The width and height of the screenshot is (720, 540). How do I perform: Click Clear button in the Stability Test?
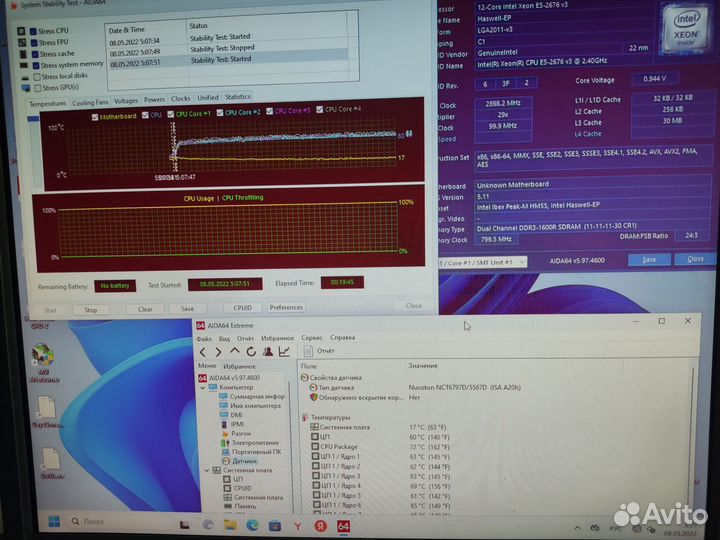[145, 309]
